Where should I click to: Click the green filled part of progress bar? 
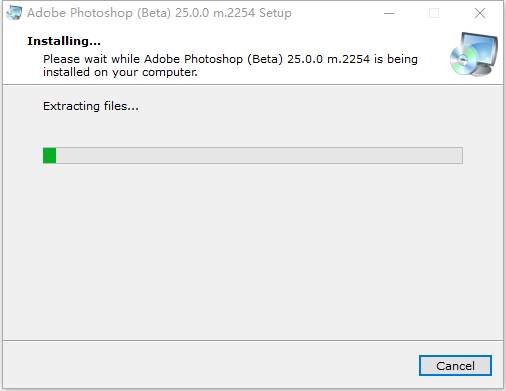49,156
